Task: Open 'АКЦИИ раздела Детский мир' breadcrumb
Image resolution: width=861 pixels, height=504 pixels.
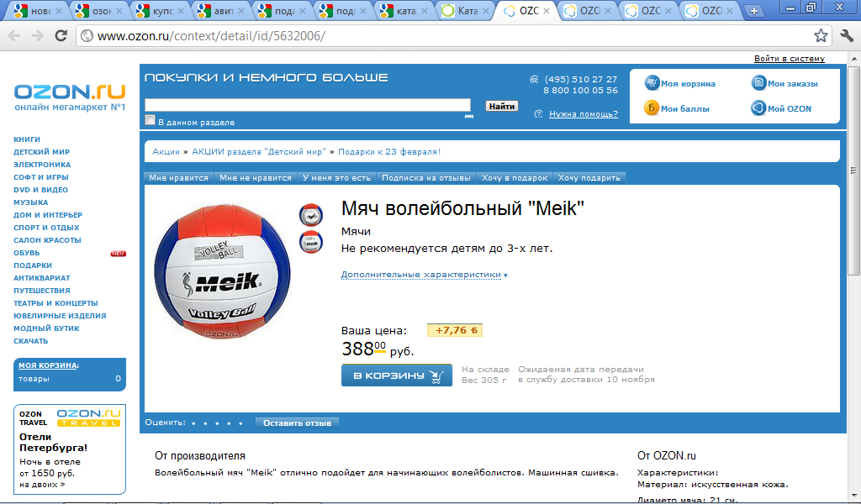Action: pos(259,152)
